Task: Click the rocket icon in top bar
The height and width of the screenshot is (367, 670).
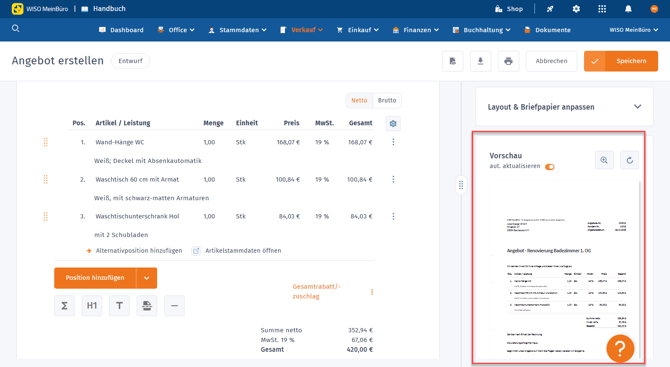Action: (x=550, y=9)
